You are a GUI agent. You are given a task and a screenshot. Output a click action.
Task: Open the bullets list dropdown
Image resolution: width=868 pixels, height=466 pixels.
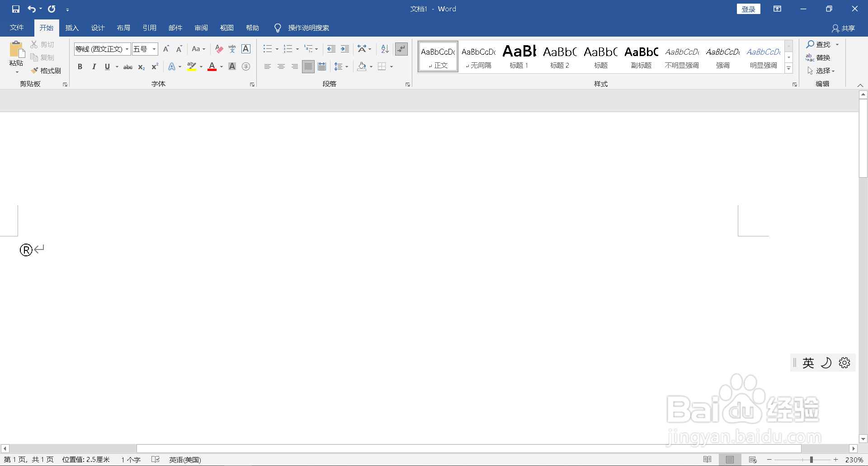click(x=277, y=49)
